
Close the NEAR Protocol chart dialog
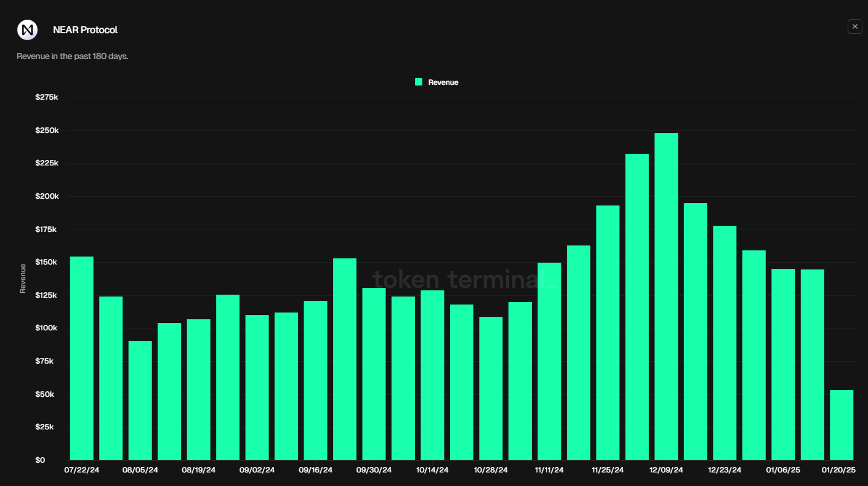tap(854, 26)
